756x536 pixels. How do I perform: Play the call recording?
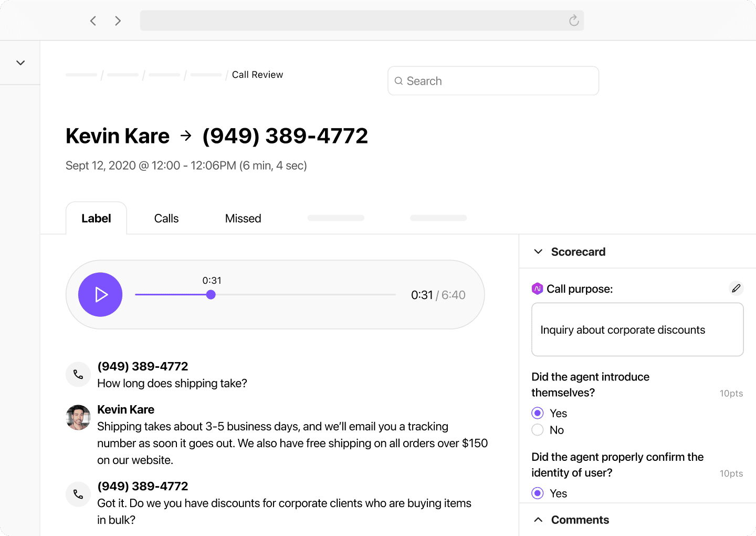point(100,295)
